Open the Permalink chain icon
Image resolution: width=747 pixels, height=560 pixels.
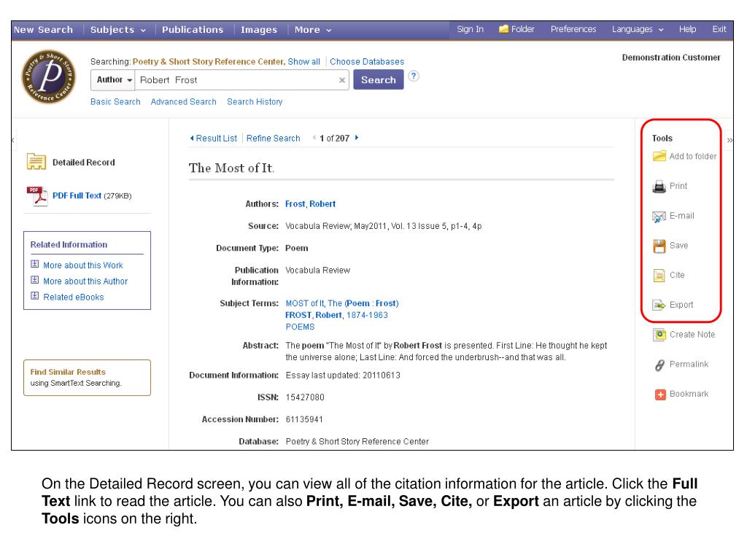pyautogui.click(x=659, y=365)
